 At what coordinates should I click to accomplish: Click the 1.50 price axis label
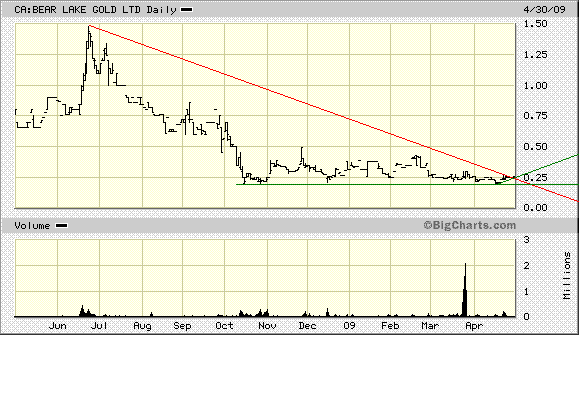[x=535, y=24]
